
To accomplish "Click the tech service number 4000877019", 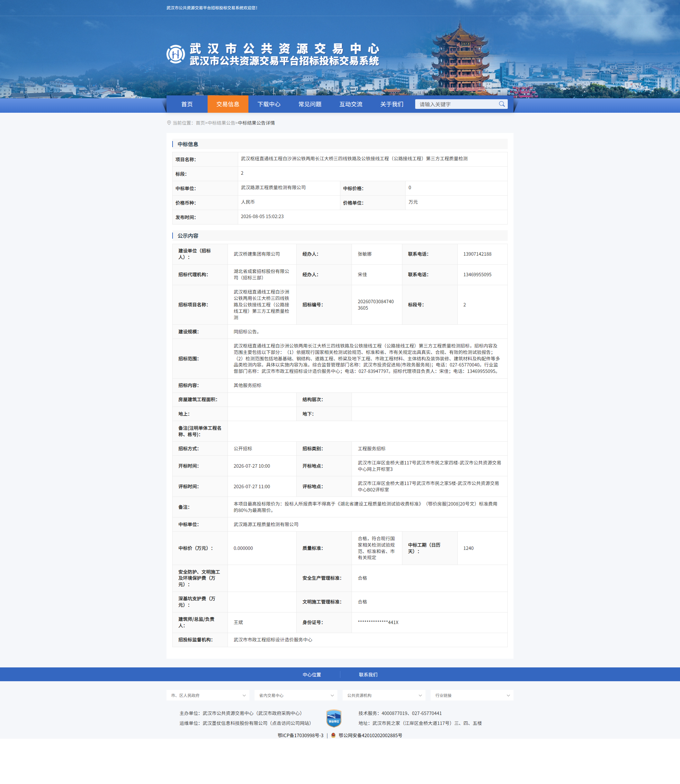I will [394, 713].
